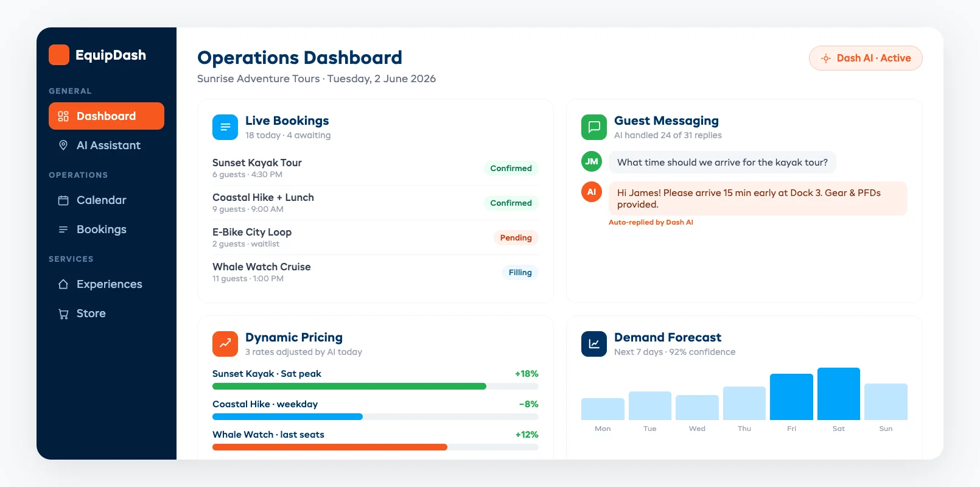
Task: Click the Whale Watch · last seats label
Action: [x=268, y=435]
